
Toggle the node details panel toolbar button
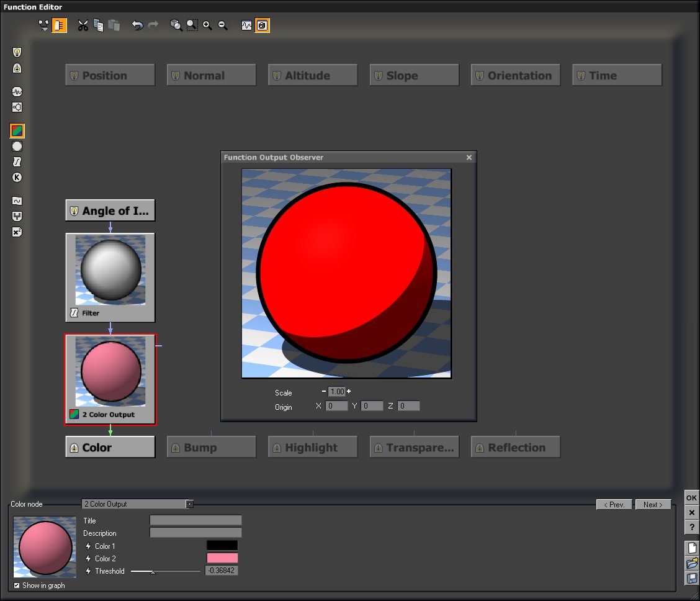(59, 25)
